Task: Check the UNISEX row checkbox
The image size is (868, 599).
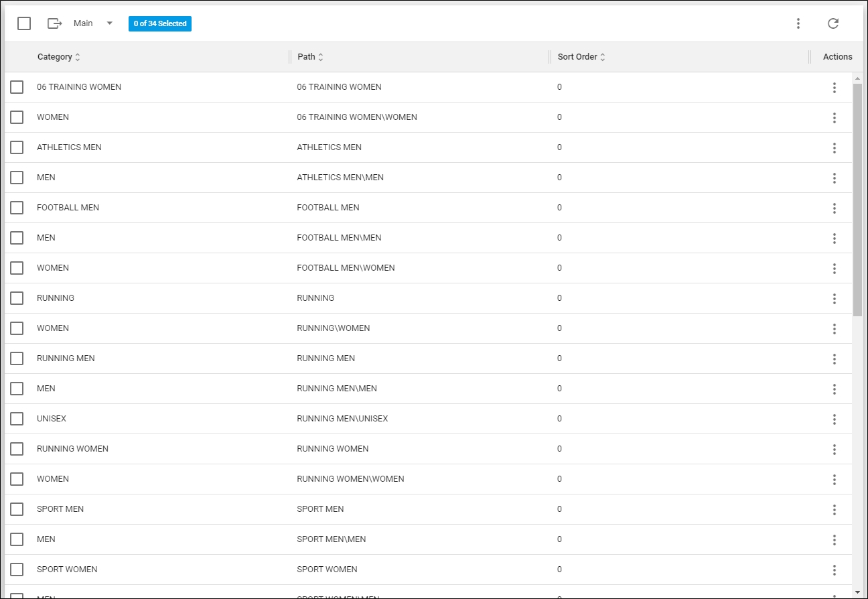Action: [17, 419]
